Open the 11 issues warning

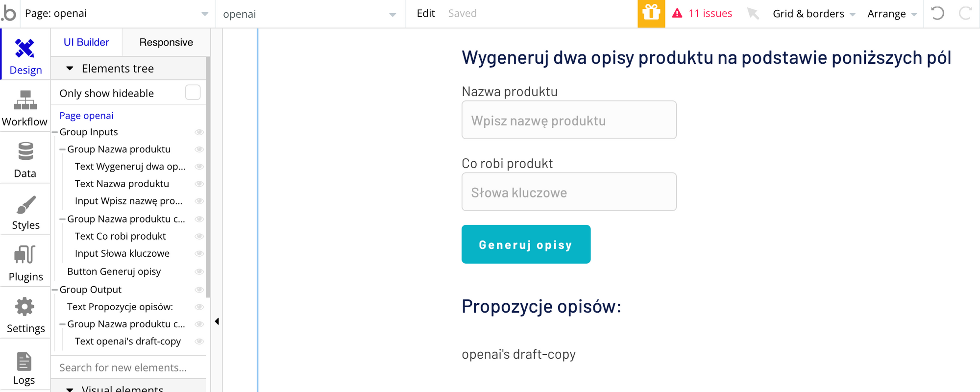[x=702, y=13]
